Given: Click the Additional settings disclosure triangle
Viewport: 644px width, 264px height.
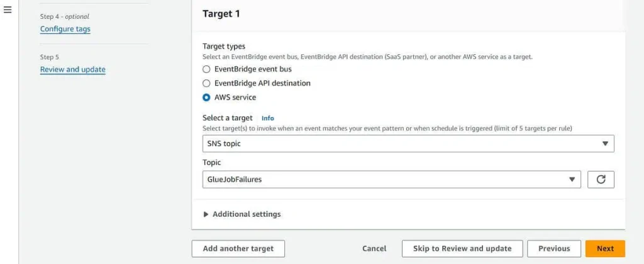Looking at the screenshot, I should coord(206,214).
